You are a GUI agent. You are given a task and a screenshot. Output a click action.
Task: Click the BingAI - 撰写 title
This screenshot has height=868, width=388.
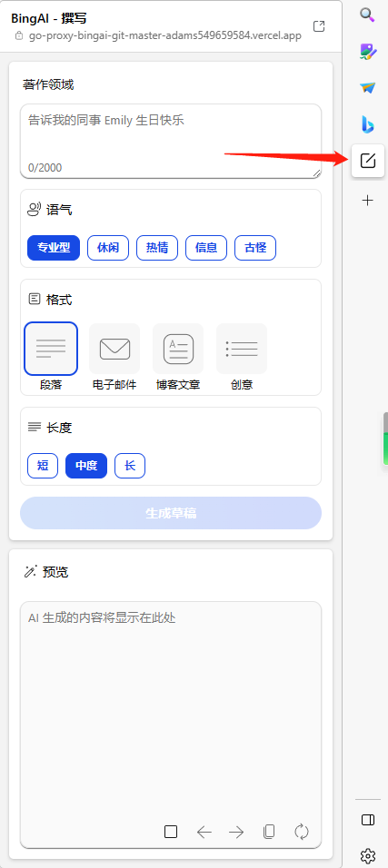47,18
